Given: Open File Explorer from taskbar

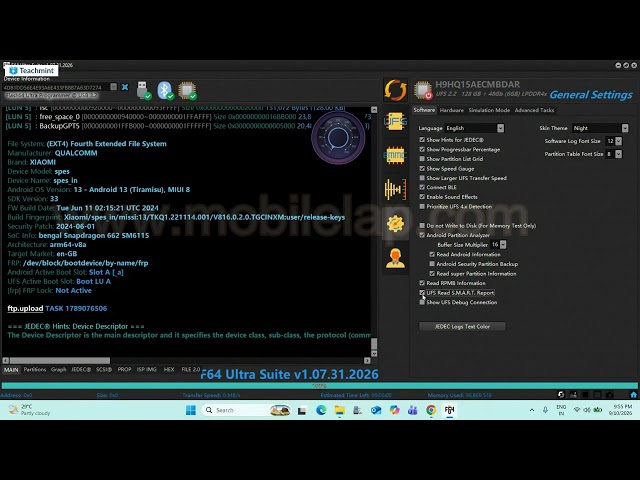Looking at the screenshot, I should [x=339, y=410].
